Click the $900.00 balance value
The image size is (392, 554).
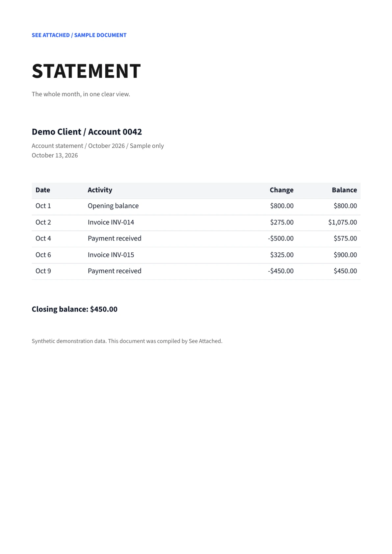coord(345,255)
